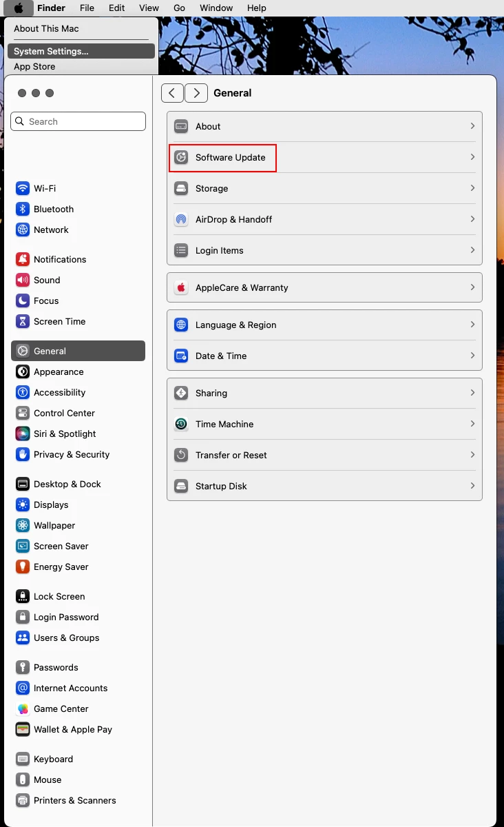Open the Help menu

257,8
